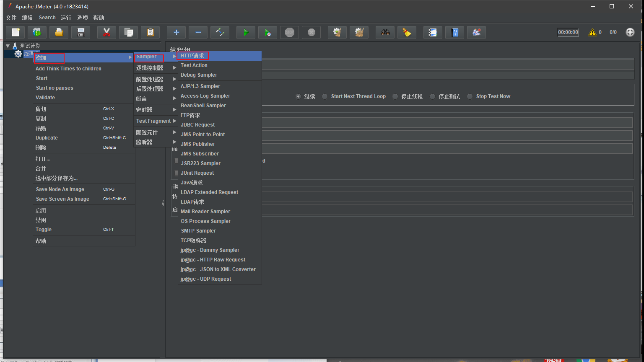Open the Function Helper list icon
The width and height of the screenshot is (644, 362).
(433, 32)
